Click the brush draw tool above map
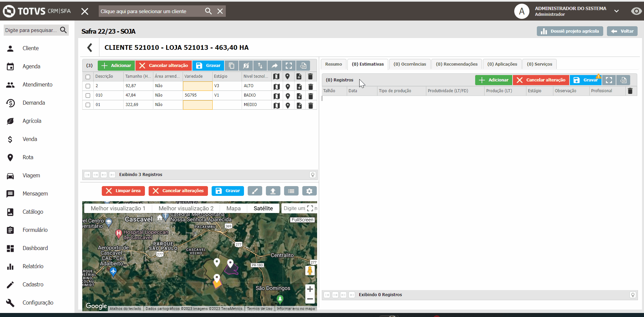 (255, 191)
